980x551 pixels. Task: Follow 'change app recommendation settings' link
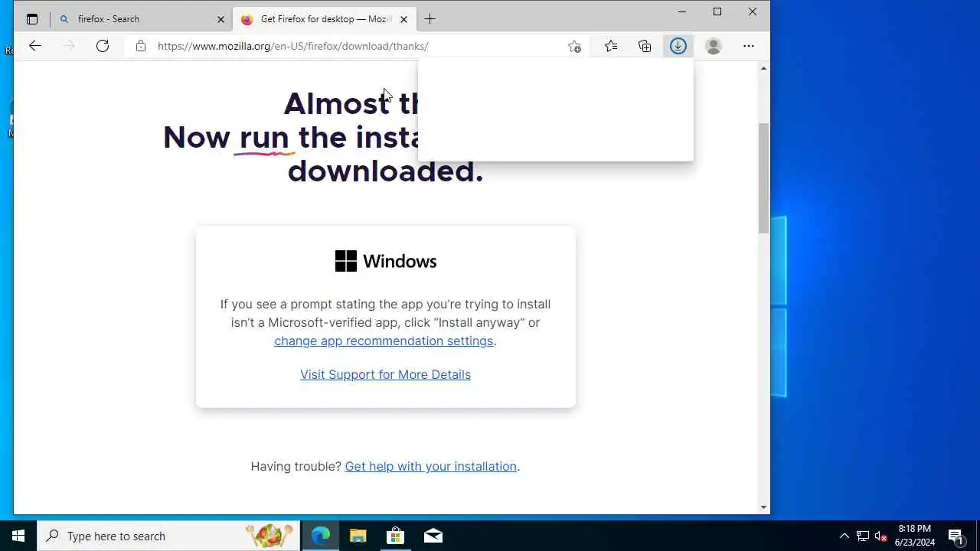tap(384, 341)
